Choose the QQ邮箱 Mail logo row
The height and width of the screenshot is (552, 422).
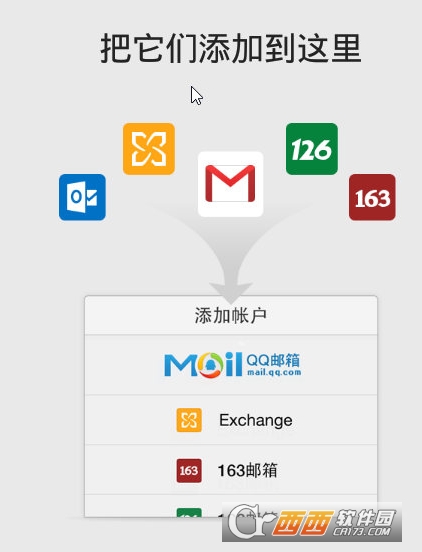tap(231, 365)
